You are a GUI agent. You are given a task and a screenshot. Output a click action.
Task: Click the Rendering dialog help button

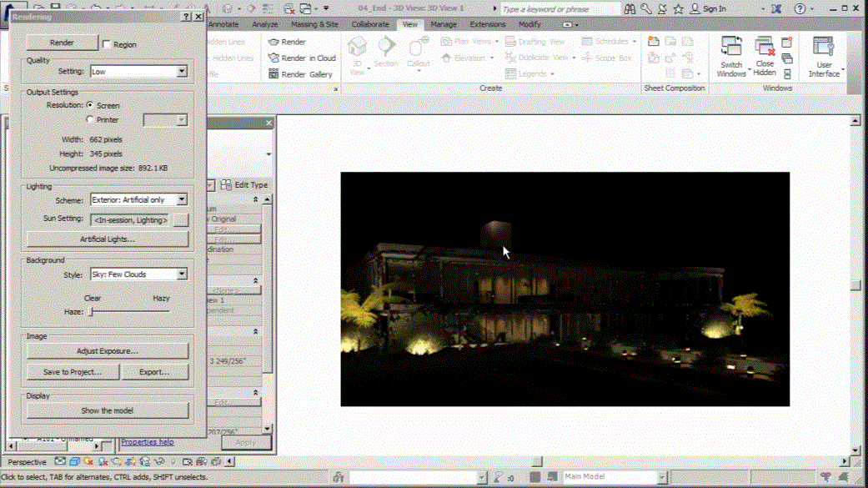187,17
